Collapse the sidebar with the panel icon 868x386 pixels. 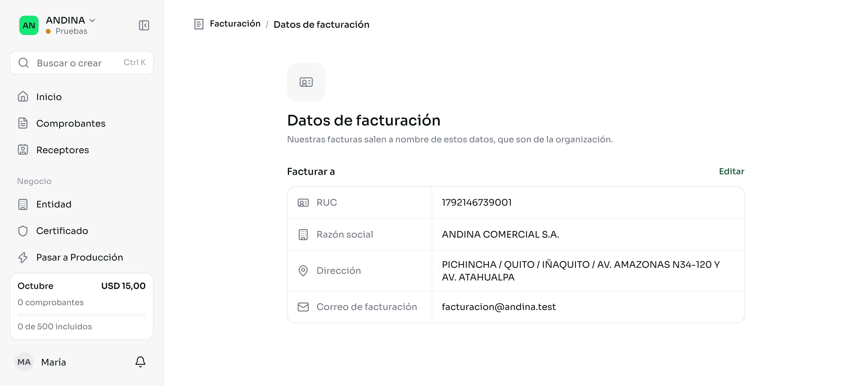click(144, 25)
